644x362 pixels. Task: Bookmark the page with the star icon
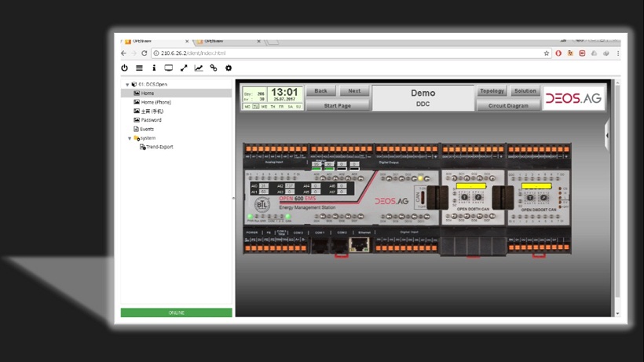coord(547,53)
